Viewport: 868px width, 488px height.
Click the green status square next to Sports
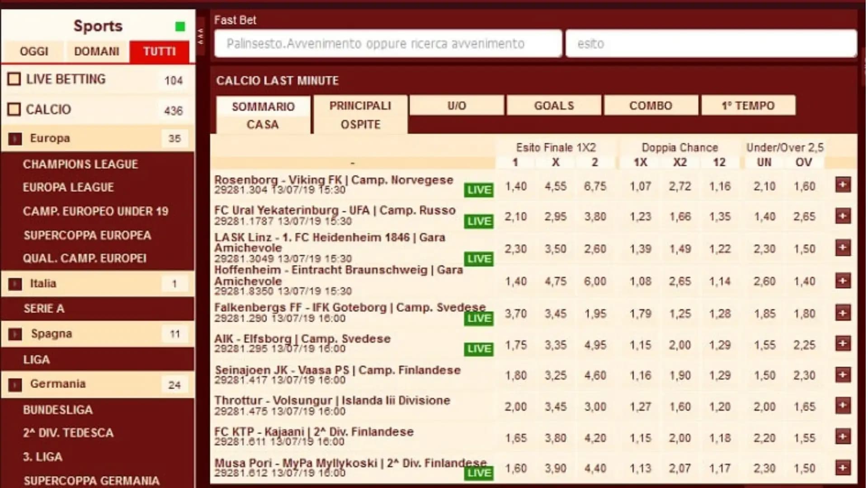[179, 27]
